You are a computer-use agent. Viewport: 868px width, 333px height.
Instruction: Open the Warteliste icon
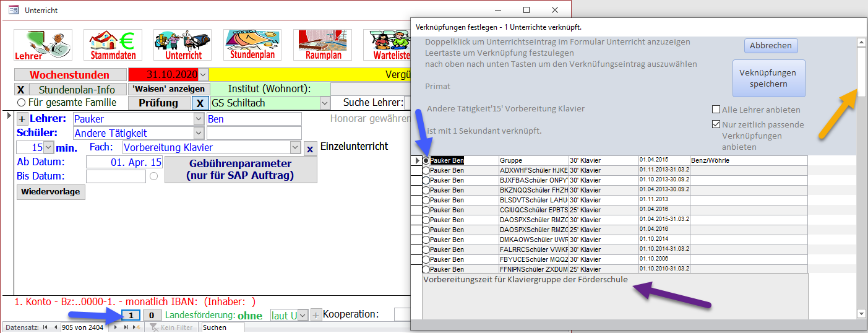click(391, 45)
